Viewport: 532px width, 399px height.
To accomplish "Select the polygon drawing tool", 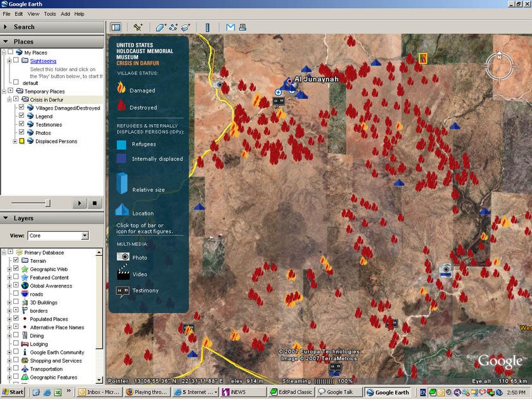I will click(x=160, y=27).
